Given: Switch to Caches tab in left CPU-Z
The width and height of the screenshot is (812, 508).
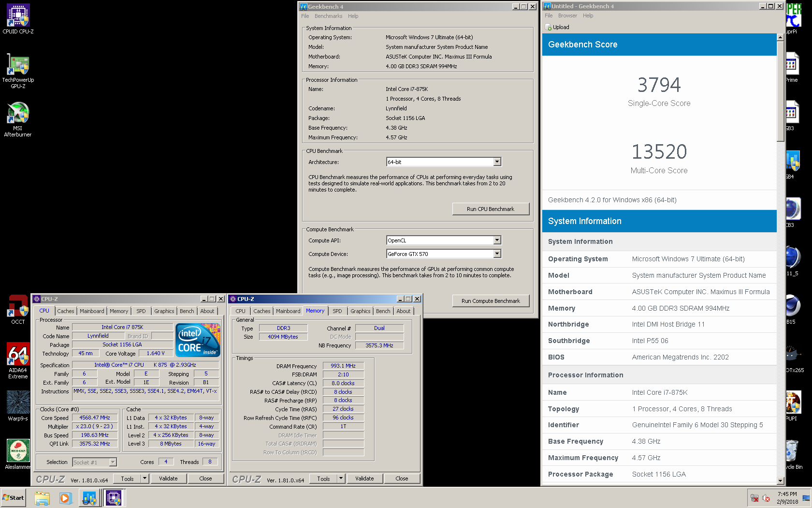Looking at the screenshot, I should [x=66, y=311].
